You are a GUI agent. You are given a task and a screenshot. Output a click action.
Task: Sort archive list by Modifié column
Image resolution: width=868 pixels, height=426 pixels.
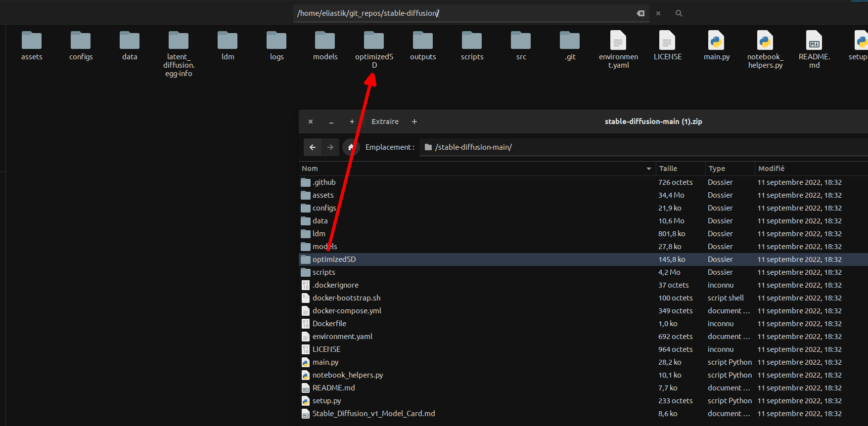point(811,169)
